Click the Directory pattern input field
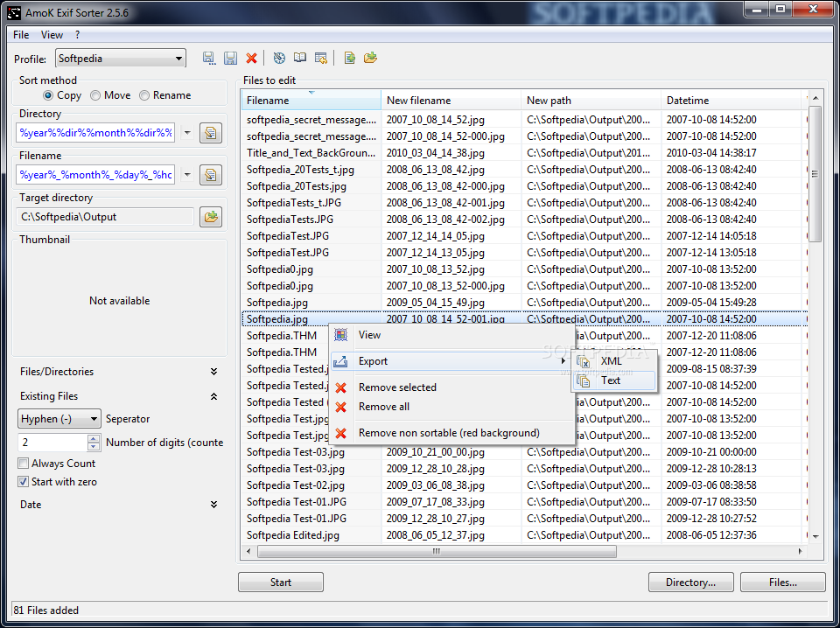The width and height of the screenshot is (840, 628). pos(96,133)
